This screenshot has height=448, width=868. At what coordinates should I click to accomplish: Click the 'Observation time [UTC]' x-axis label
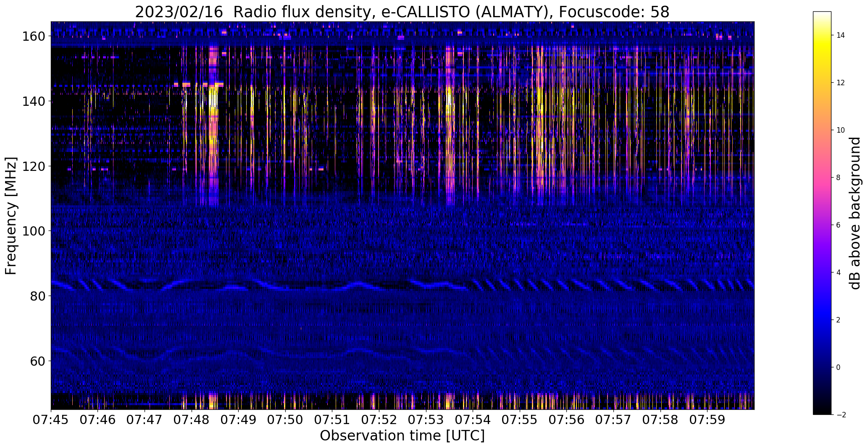(x=402, y=436)
